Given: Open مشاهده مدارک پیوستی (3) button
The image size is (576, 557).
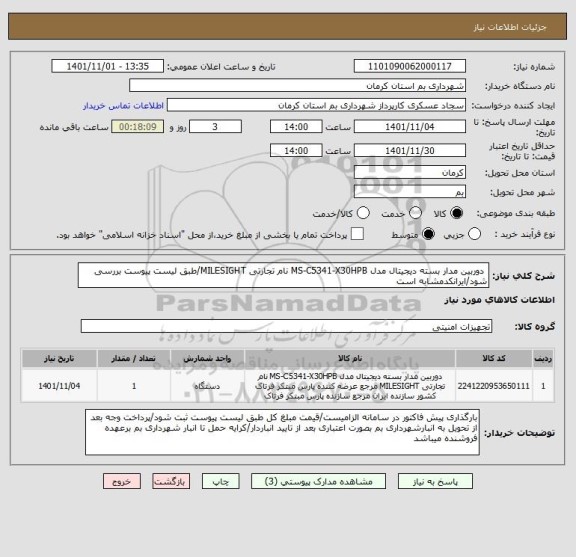Looking at the screenshot, I should click(318, 481).
